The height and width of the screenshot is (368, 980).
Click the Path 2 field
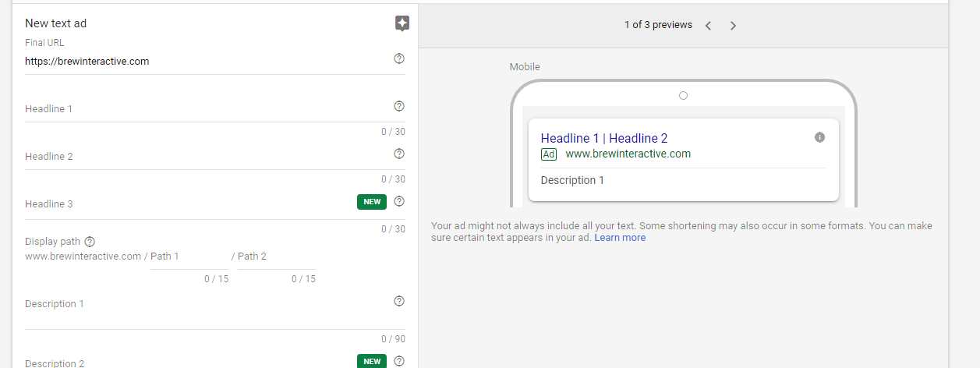(x=276, y=257)
